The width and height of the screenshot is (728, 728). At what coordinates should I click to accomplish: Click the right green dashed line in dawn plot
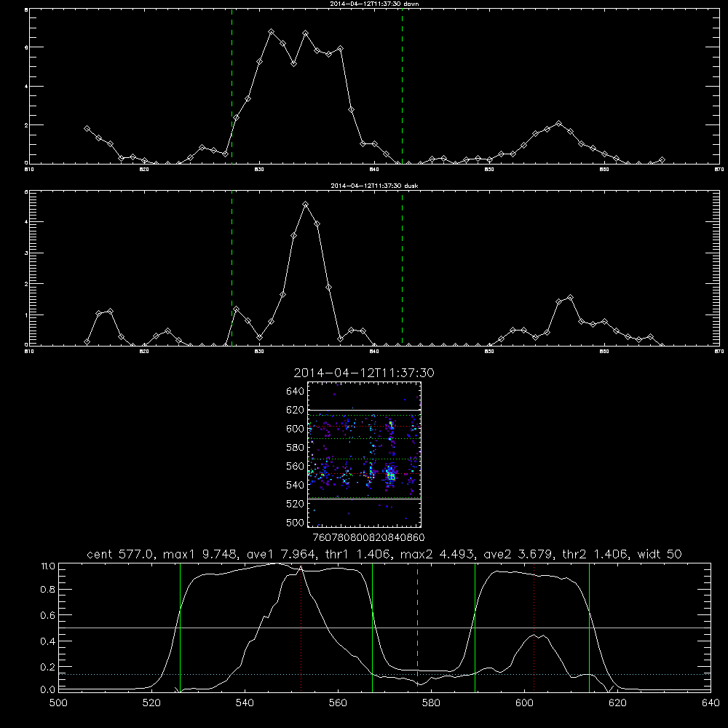tap(402, 87)
